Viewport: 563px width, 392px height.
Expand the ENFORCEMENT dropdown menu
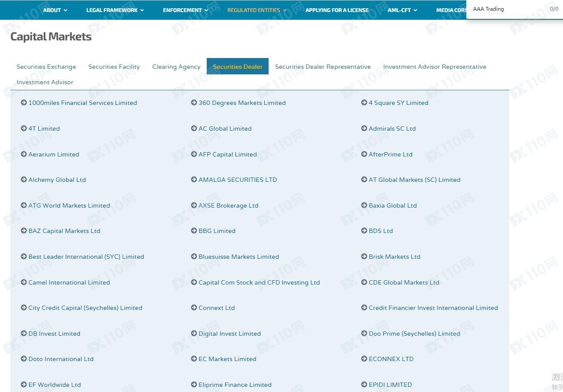point(185,10)
